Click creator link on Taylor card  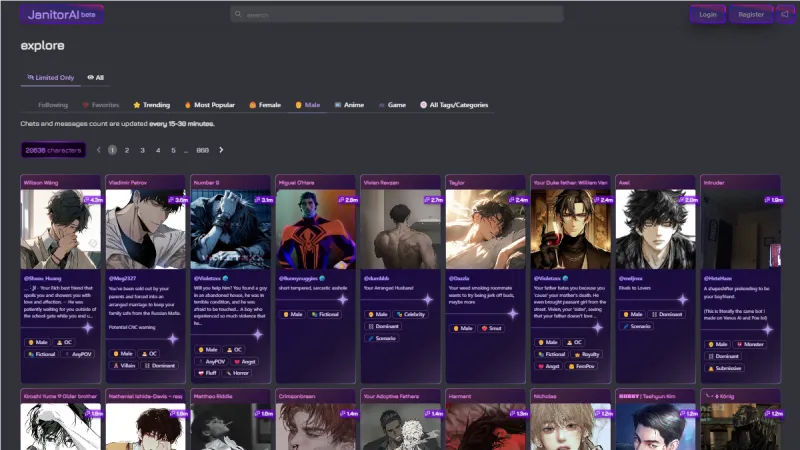click(x=459, y=279)
